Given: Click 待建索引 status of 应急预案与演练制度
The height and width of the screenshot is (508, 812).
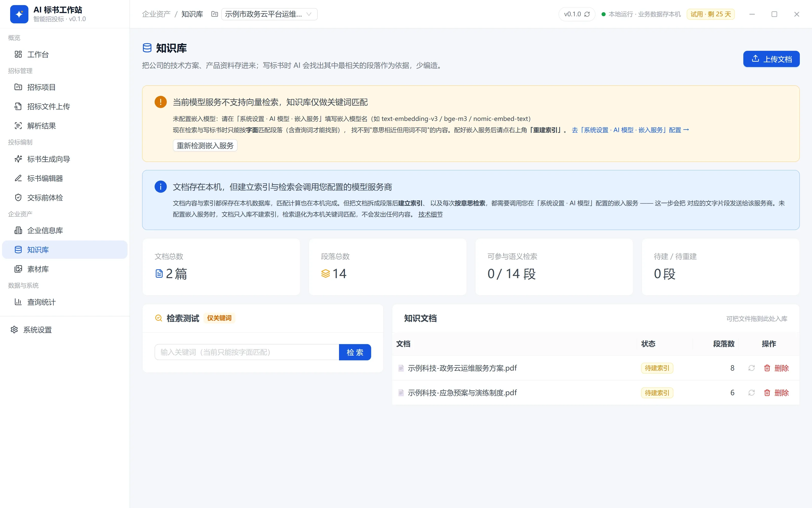Looking at the screenshot, I should (657, 393).
